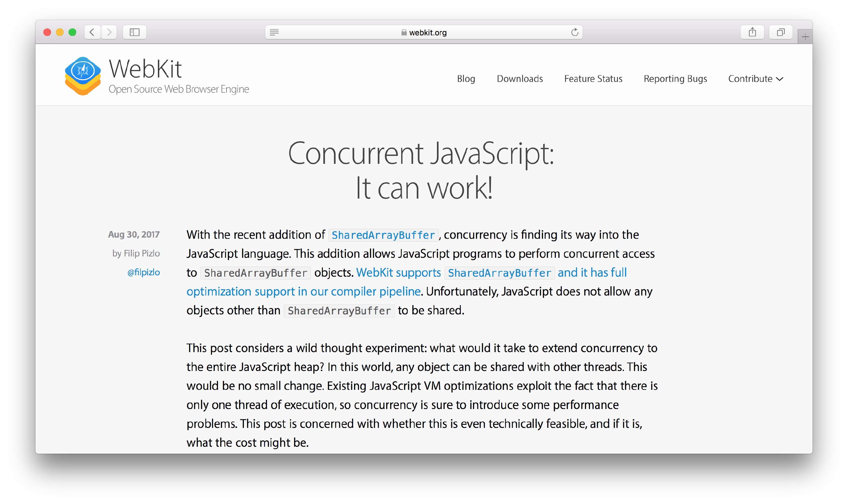Click the author text 'by Filip Pizlo'
The width and height of the screenshot is (848, 504).
click(136, 253)
